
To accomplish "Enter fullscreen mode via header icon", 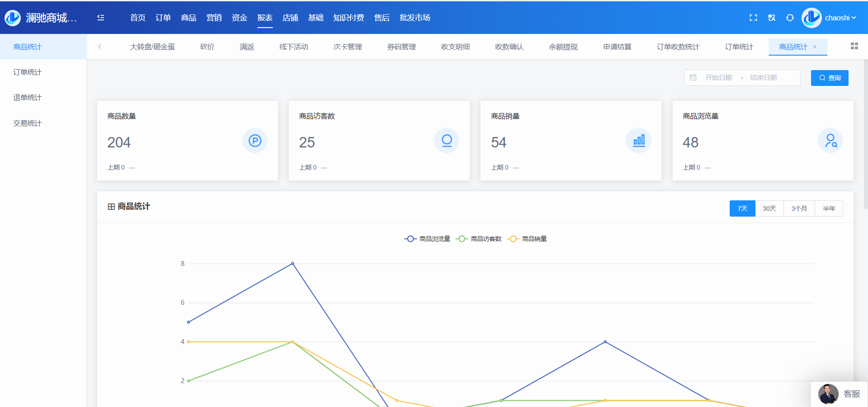I will tap(753, 18).
